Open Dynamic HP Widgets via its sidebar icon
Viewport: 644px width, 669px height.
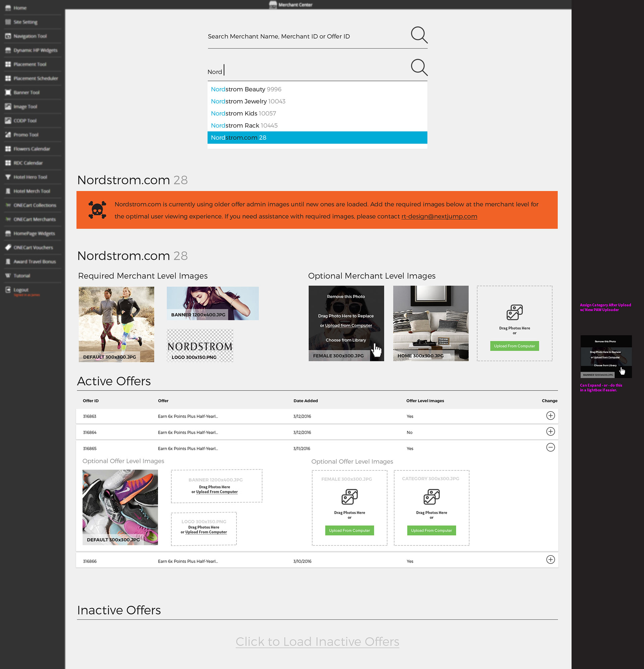pyautogui.click(x=8, y=50)
